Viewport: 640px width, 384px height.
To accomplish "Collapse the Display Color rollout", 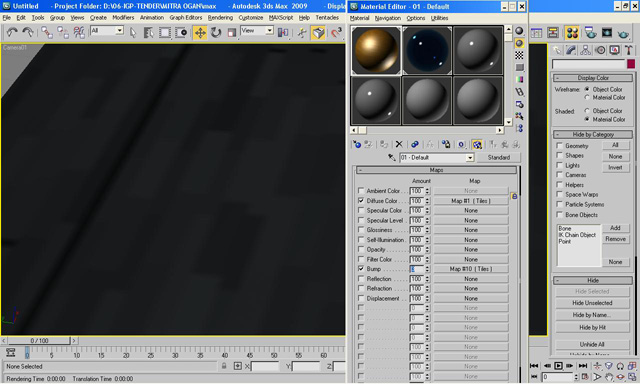I will 593,78.
